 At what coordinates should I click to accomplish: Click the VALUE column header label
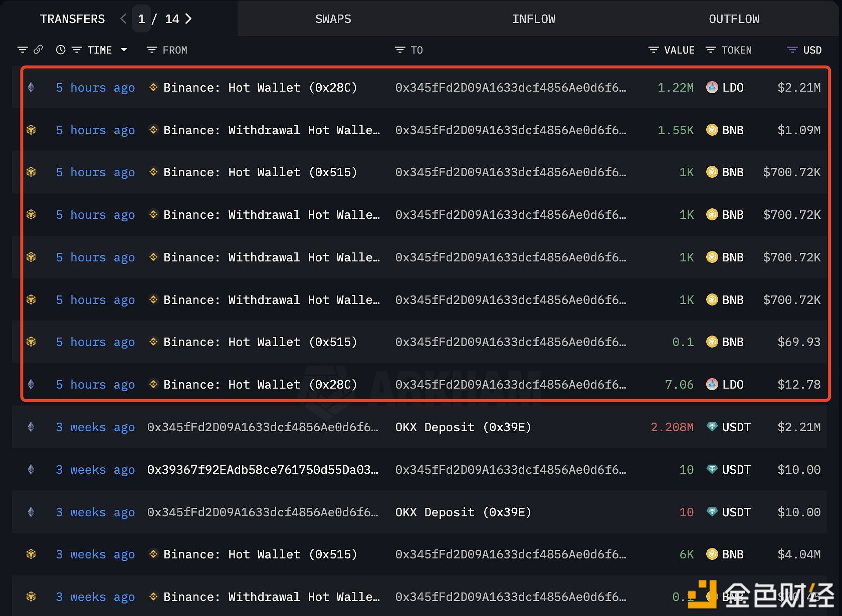679,50
